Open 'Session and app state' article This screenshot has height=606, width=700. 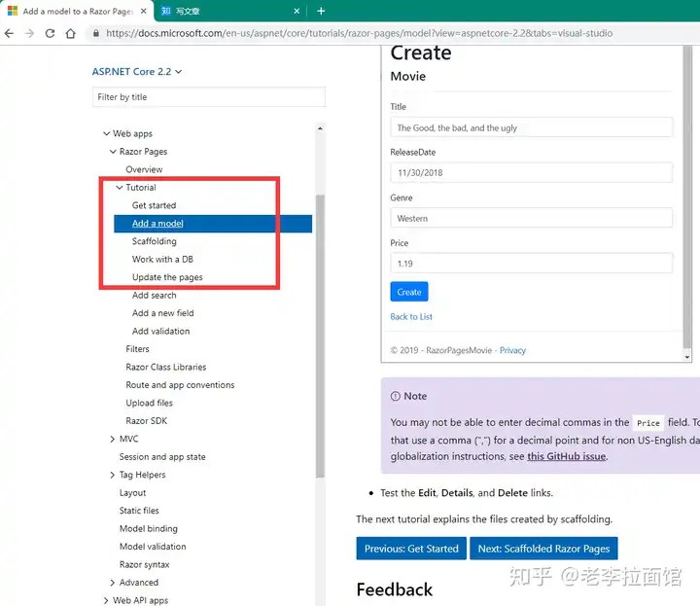pyautogui.click(x=162, y=457)
